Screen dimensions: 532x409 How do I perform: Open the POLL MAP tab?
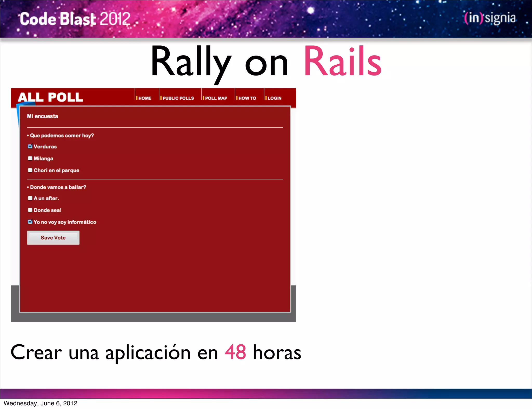216,98
